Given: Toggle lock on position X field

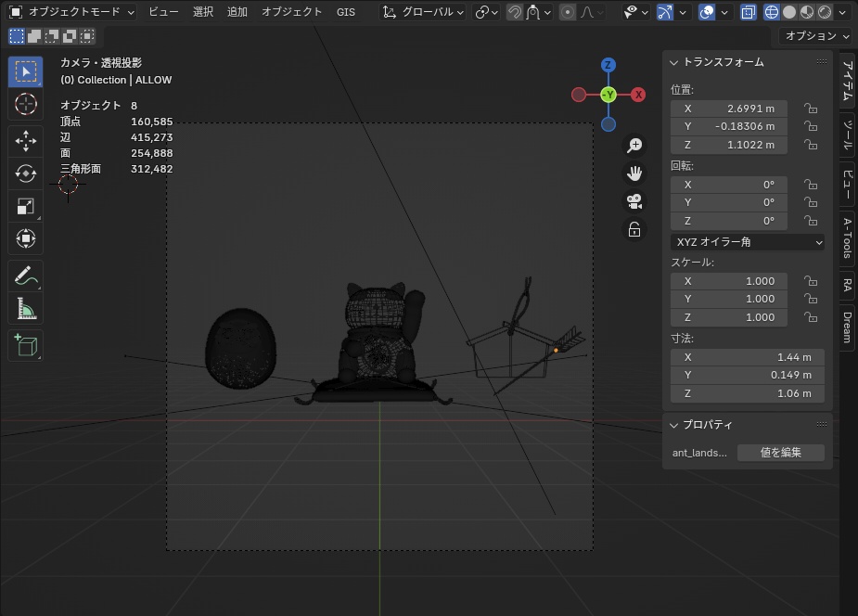Looking at the screenshot, I should (811, 109).
